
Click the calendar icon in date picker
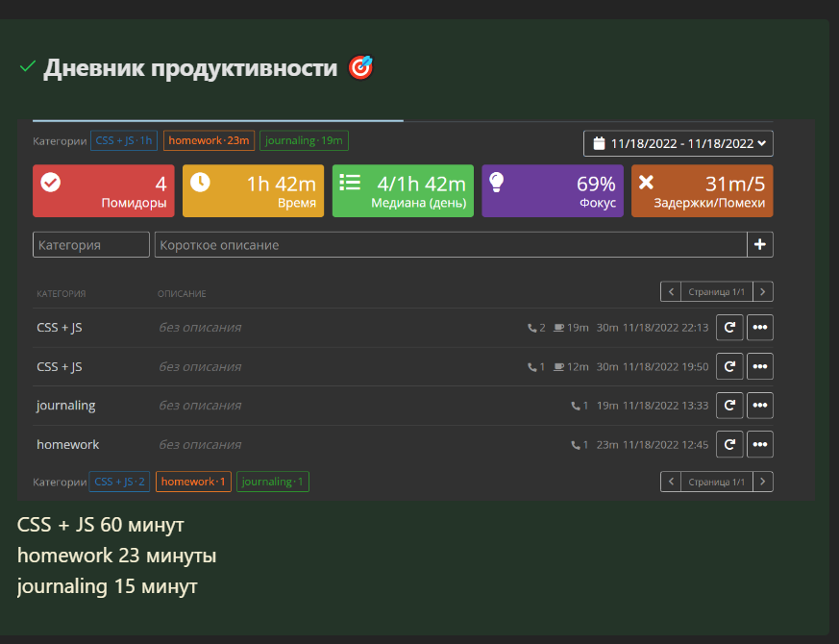pos(599,143)
